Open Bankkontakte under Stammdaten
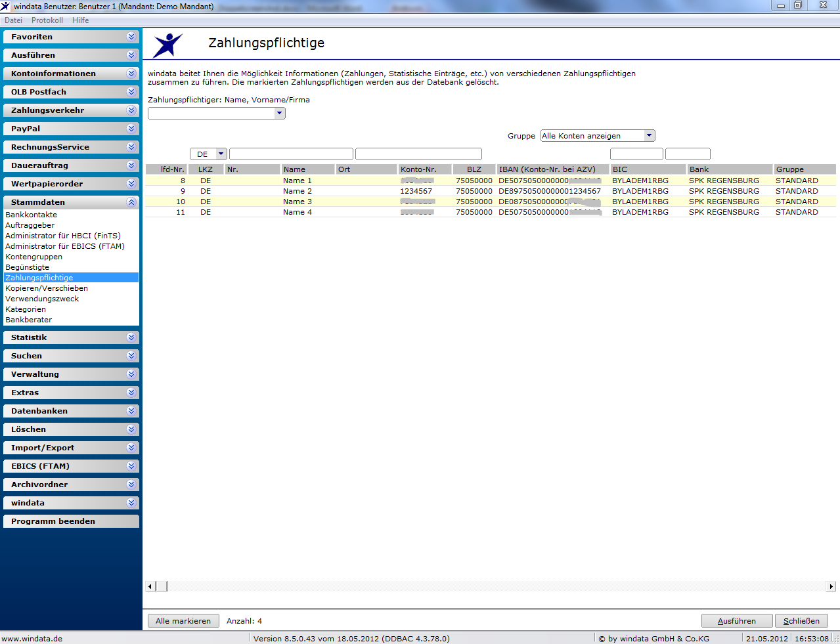Viewport: 840px width, 644px height. [x=31, y=215]
